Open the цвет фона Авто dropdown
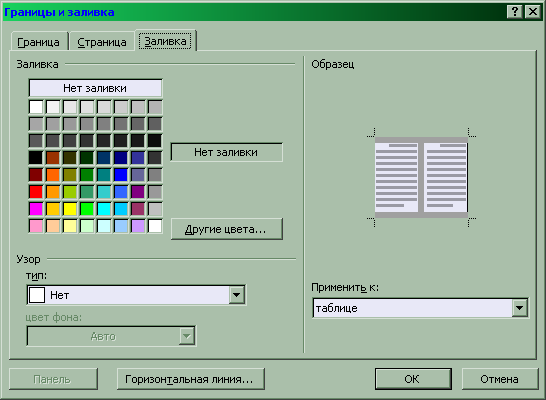Screen dimensions: 546x400 (111, 336)
